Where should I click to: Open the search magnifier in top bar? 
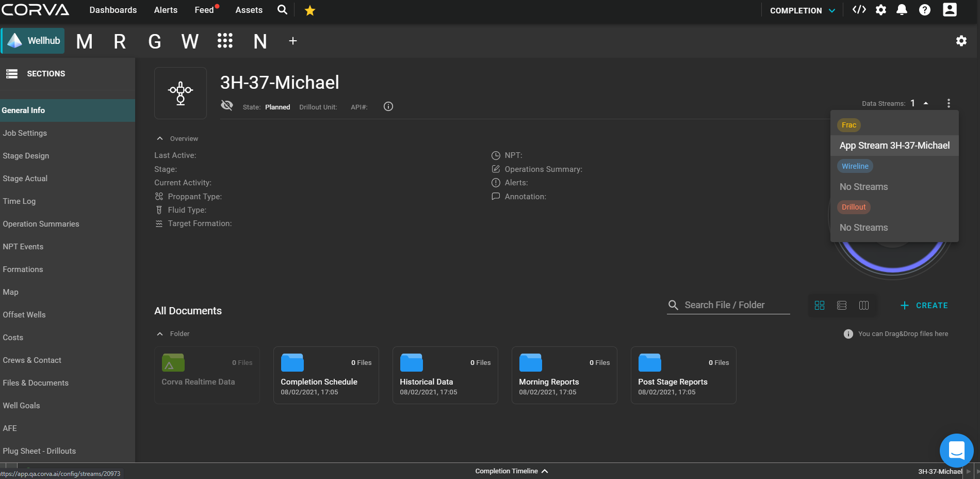pos(282,10)
